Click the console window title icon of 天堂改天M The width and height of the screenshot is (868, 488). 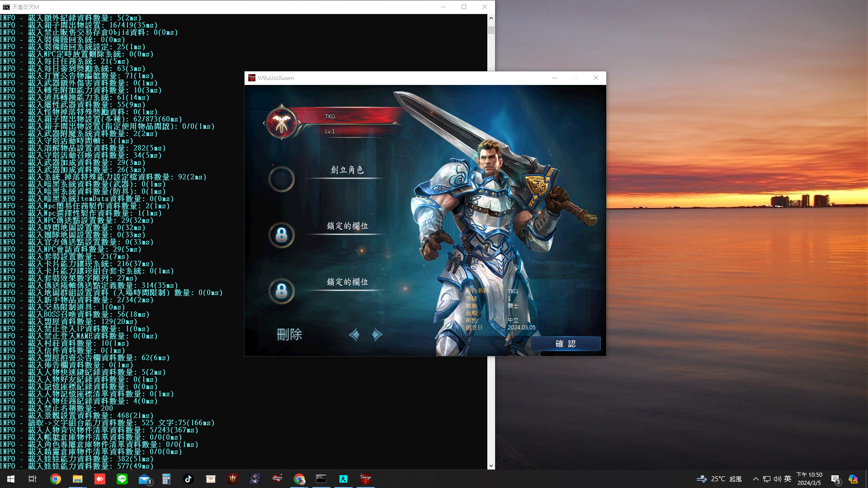pos(6,7)
